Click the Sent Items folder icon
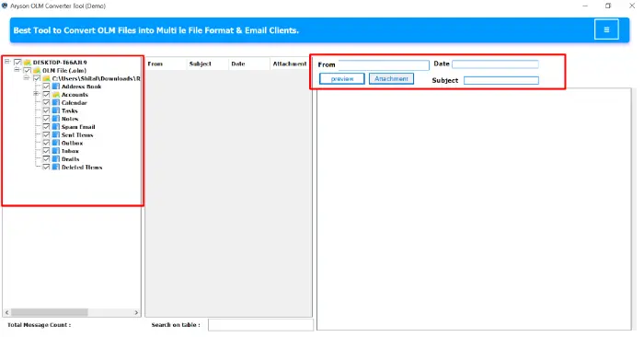The image size is (644, 337). pyautogui.click(x=56, y=134)
